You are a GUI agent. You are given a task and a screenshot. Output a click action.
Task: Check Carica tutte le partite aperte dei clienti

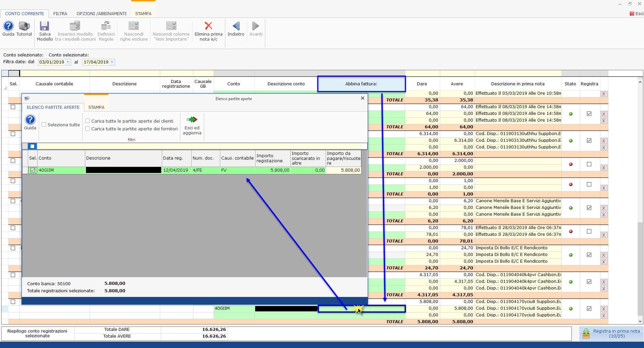coord(88,121)
